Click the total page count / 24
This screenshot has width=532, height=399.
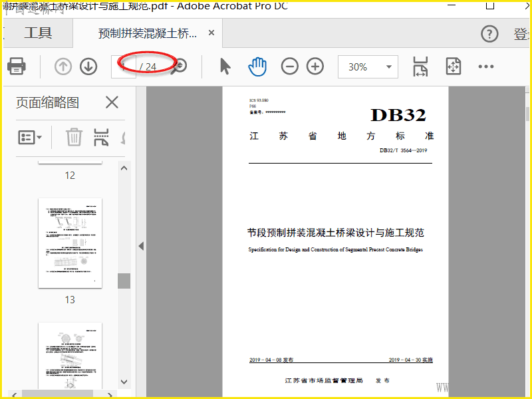(148, 67)
